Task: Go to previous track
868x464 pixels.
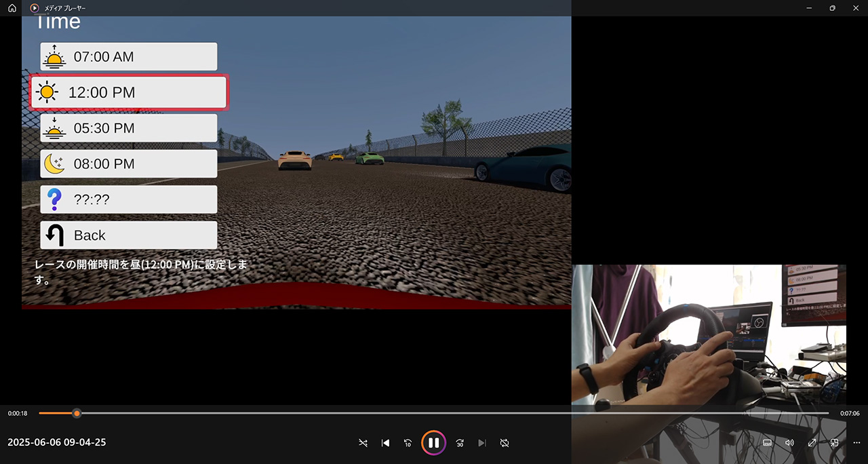Action: [385, 443]
